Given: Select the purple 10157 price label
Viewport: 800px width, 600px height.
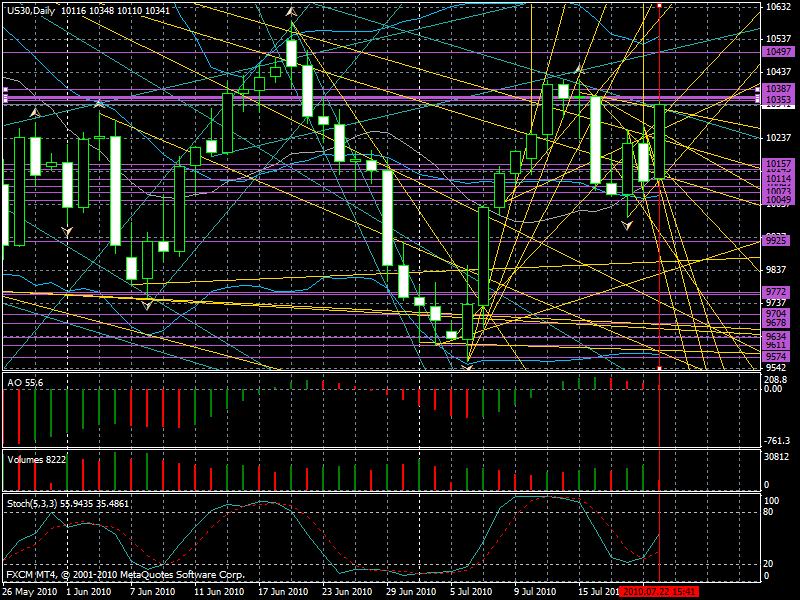Looking at the screenshot, I should (x=779, y=164).
